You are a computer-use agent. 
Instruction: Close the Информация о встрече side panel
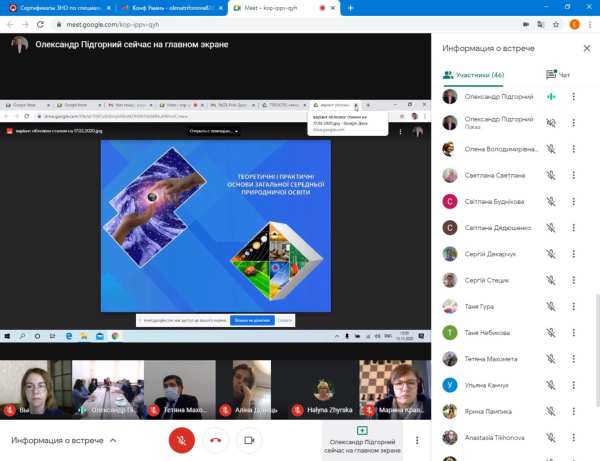586,47
